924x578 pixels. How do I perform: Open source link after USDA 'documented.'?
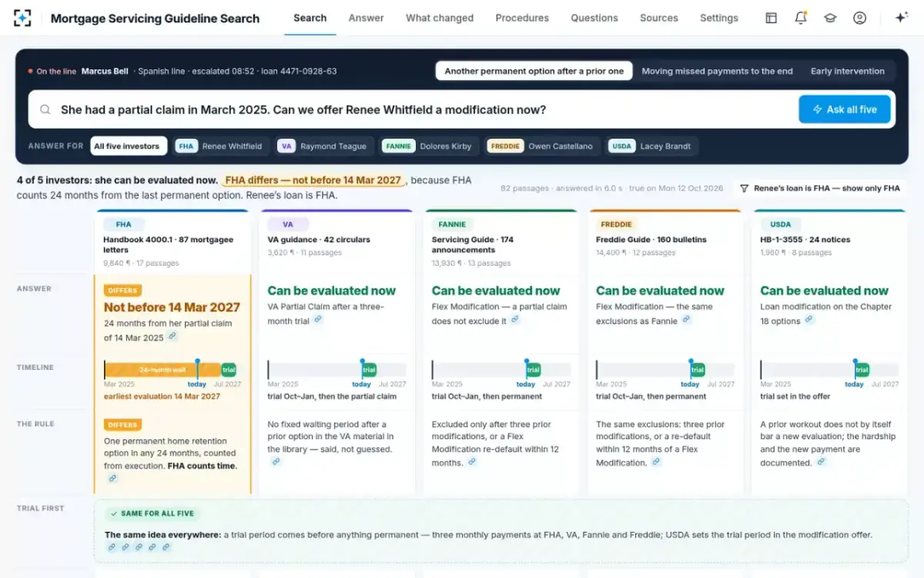coord(821,462)
